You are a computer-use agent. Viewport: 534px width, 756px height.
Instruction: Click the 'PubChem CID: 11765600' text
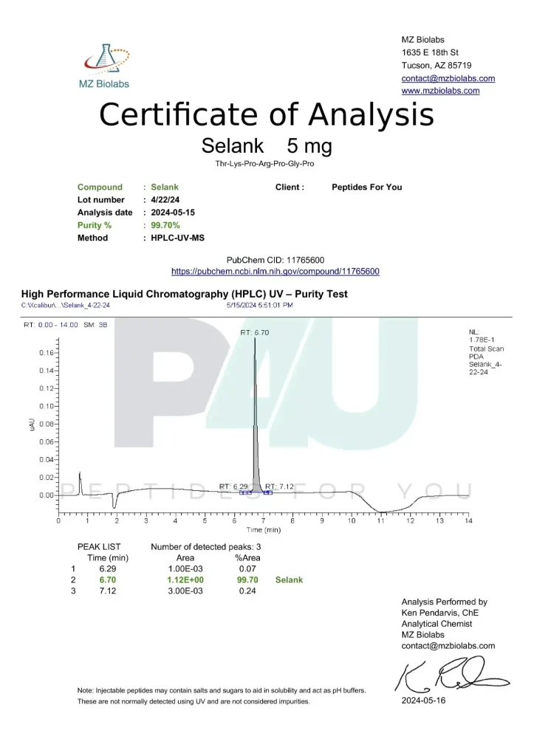point(275,261)
